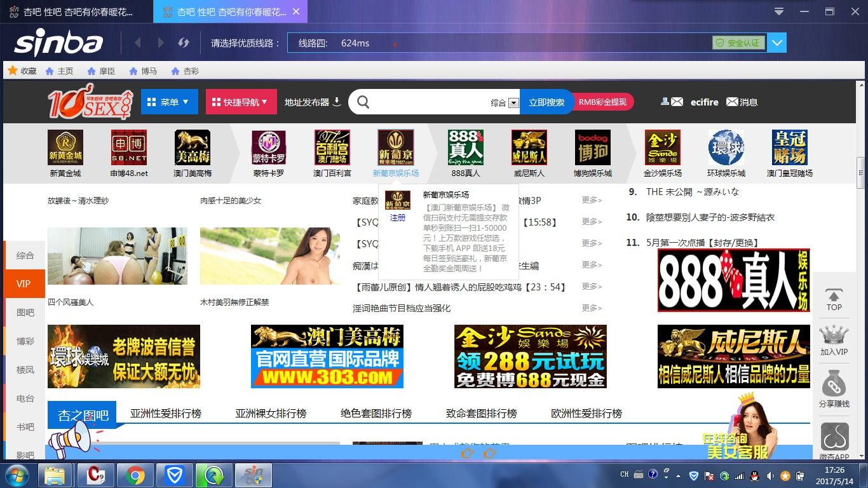Viewport: 868px width, 488px height.
Task: Select the 博彩 sidebar tab
Action: click(x=25, y=341)
